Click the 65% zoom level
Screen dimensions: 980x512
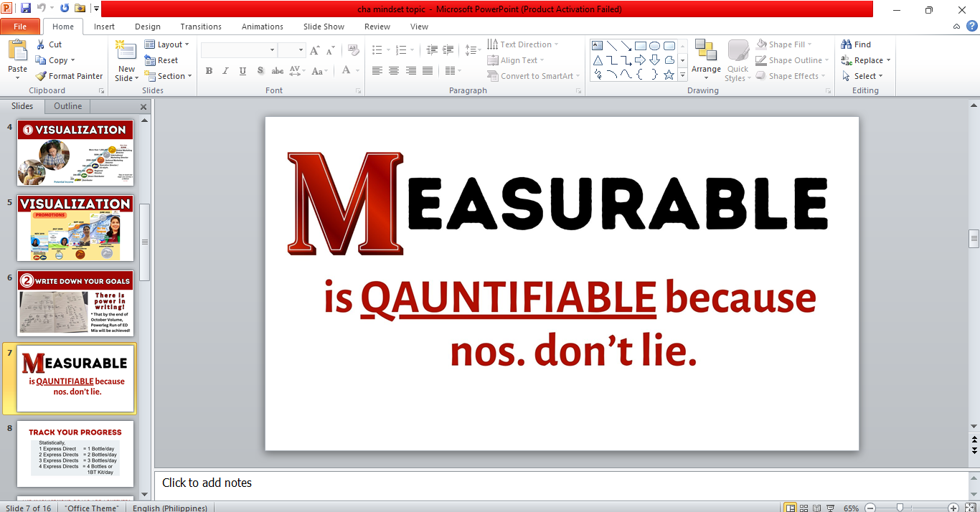click(x=852, y=508)
